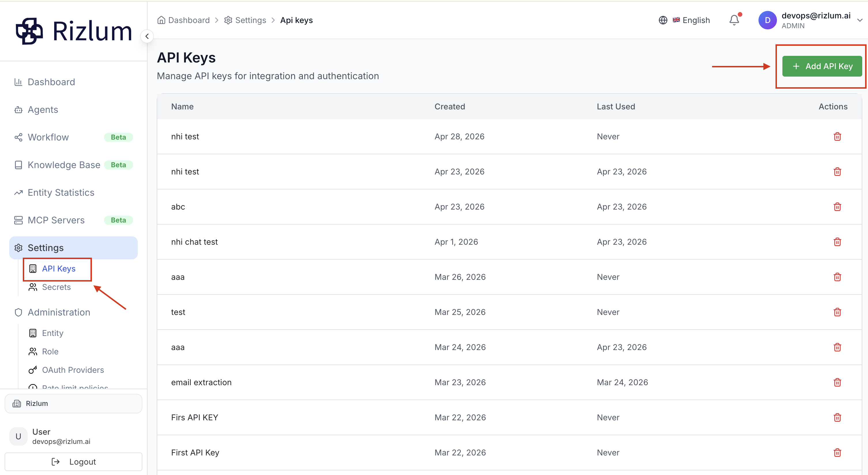Click the Created column header
This screenshot has height=475, width=868.
(x=450, y=107)
